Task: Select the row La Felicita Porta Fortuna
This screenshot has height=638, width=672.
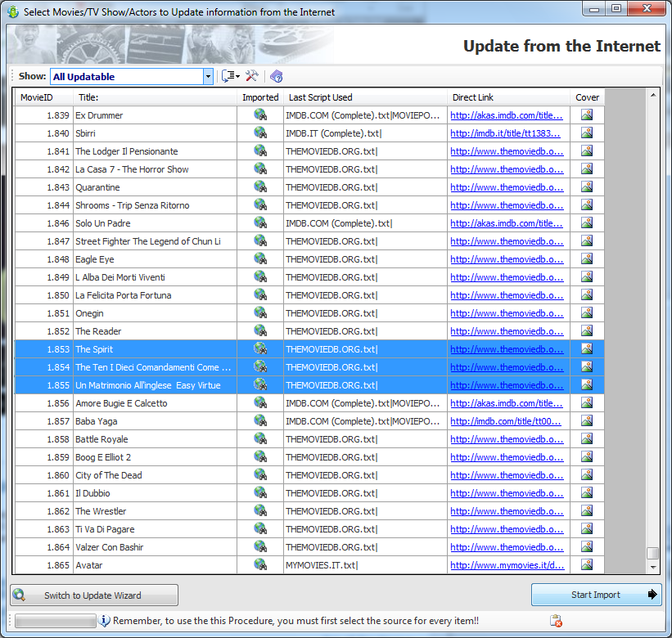Action: (309, 295)
